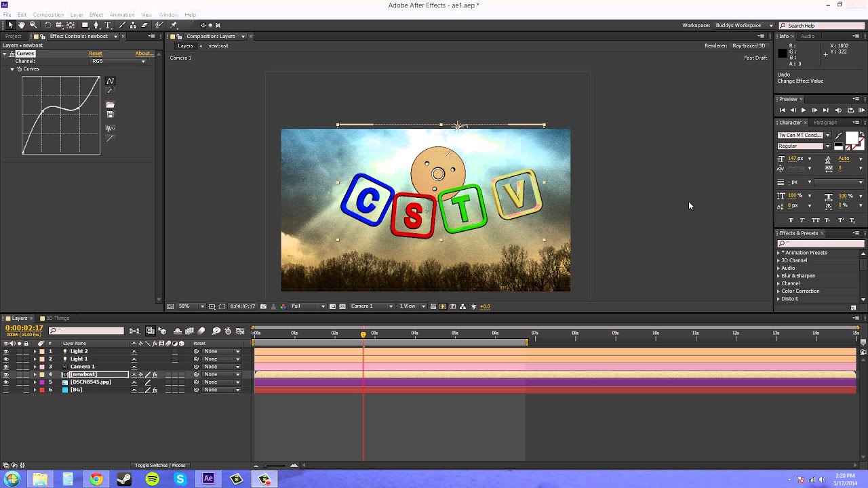Select the Clone Stamp tool

tap(133, 25)
